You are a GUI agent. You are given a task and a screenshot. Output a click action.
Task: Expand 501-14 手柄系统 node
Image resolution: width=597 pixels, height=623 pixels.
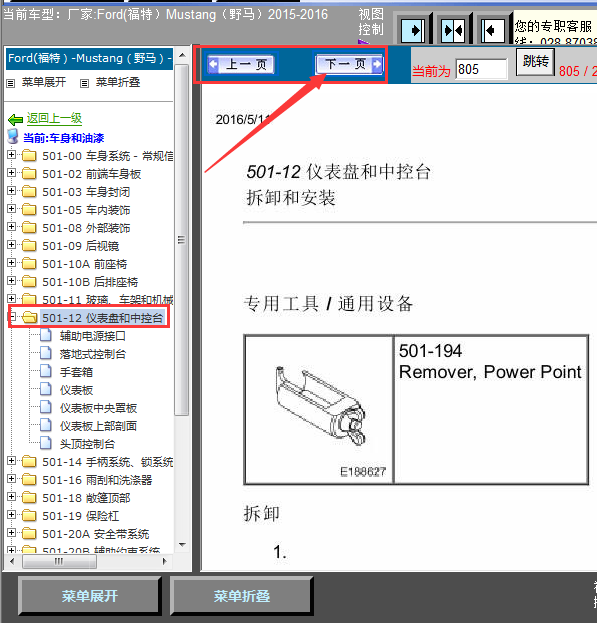[x=12, y=461]
